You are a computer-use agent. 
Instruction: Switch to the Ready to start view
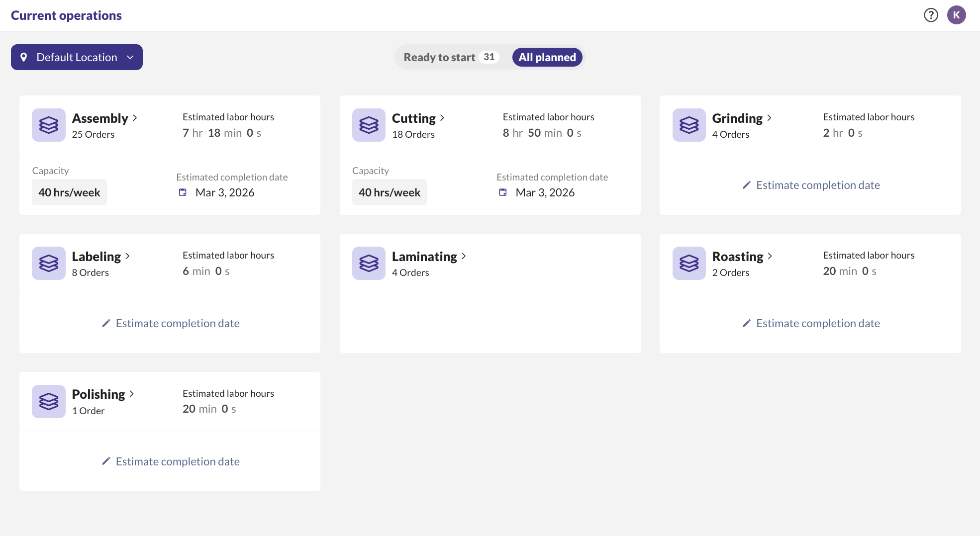point(450,57)
